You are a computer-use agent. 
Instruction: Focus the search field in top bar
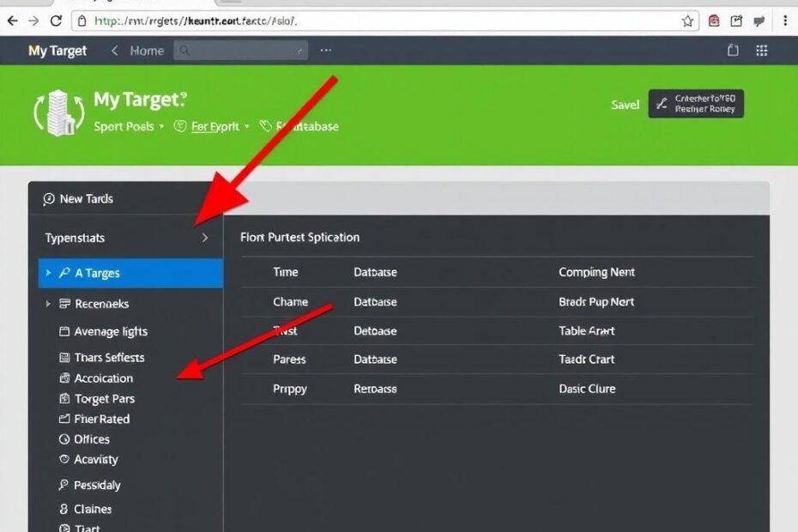pos(240,51)
